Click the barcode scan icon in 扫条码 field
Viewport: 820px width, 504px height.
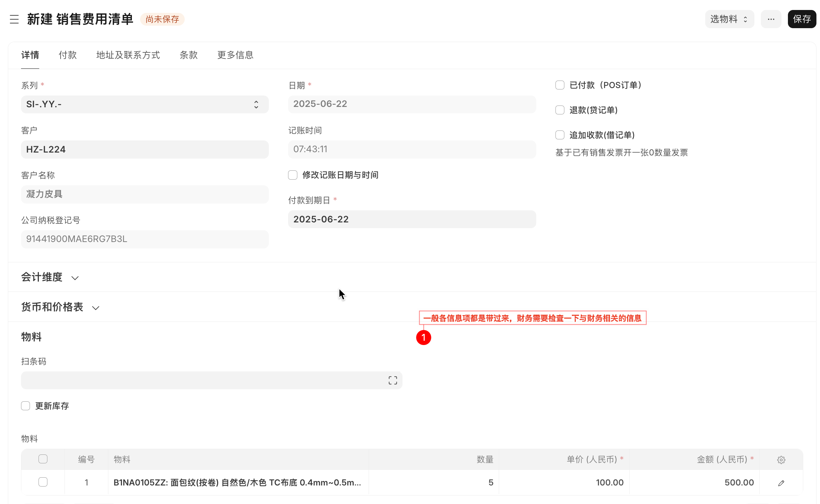point(392,380)
